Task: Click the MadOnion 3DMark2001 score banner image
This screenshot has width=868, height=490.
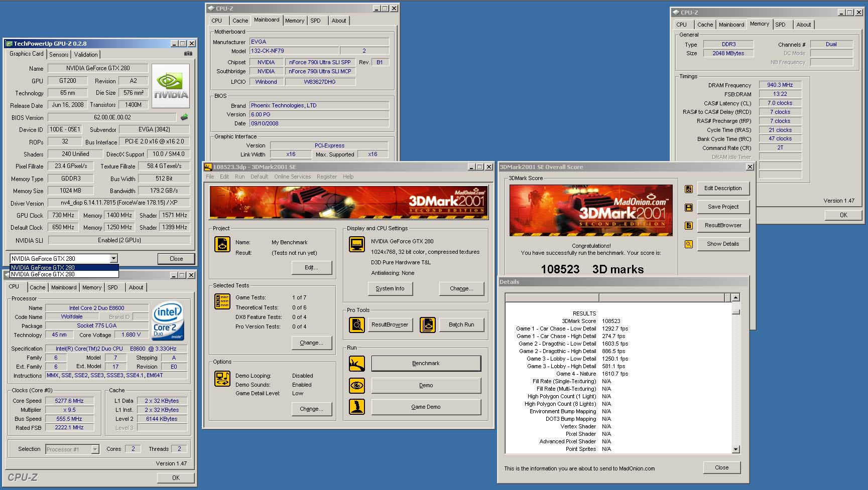Action: pyautogui.click(x=591, y=210)
